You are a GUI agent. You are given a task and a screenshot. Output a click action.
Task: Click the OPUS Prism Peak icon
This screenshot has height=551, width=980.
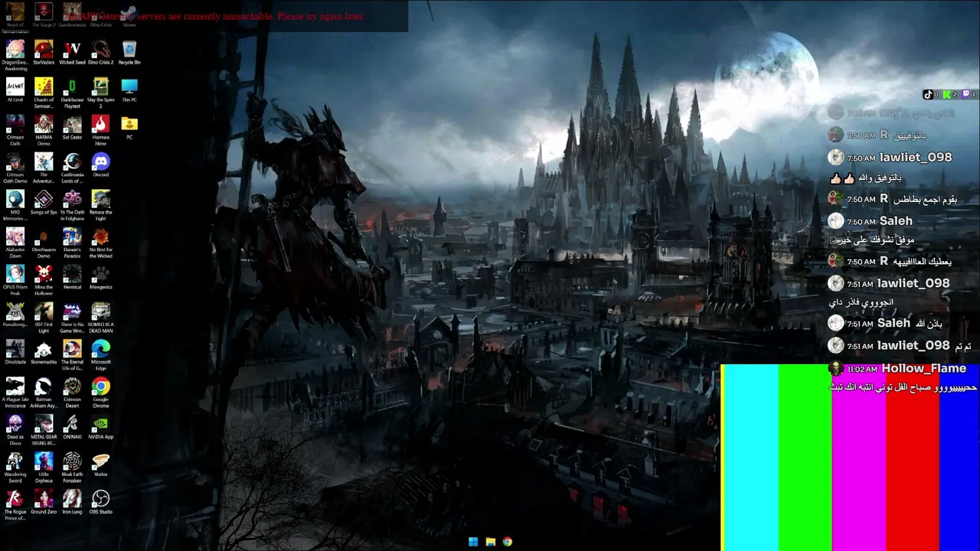tap(15, 279)
